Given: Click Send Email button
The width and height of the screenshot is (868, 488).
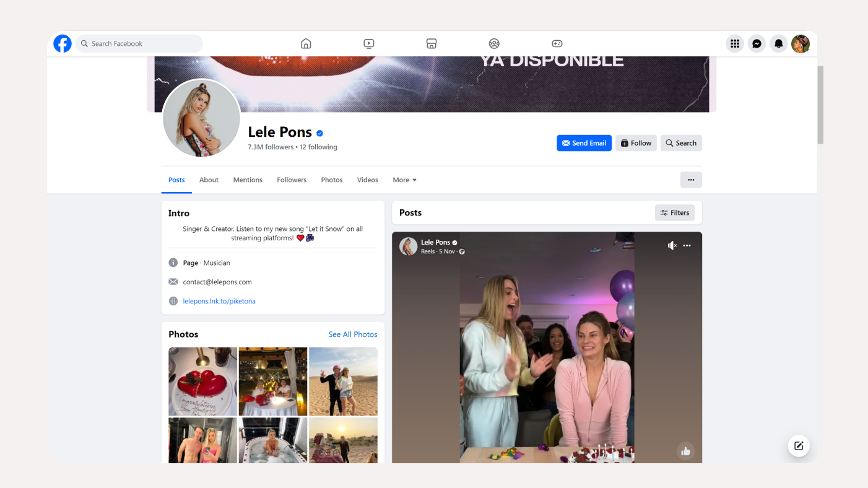Looking at the screenshot, I should [584, 143].
